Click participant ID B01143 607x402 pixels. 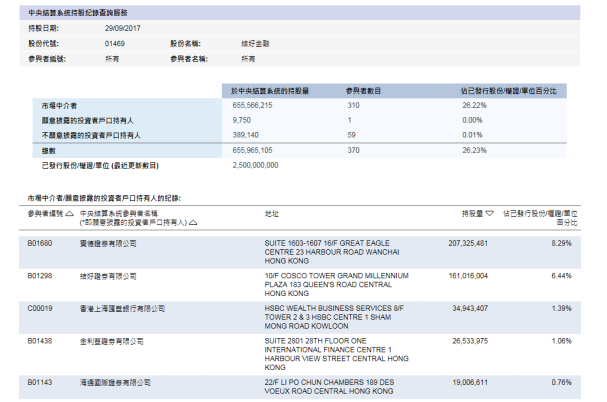click(x=39, y=381)
